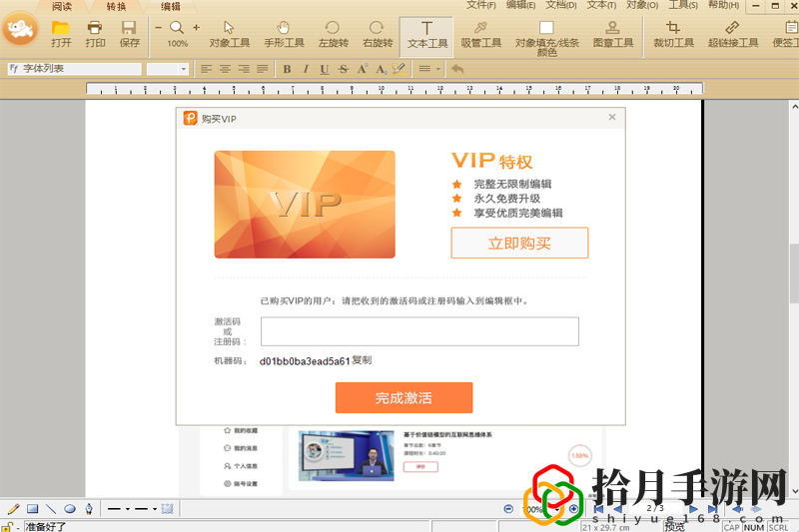Click the 完成激活 button
The height and width of the screenshot is (532, 799).
(403, 397)
